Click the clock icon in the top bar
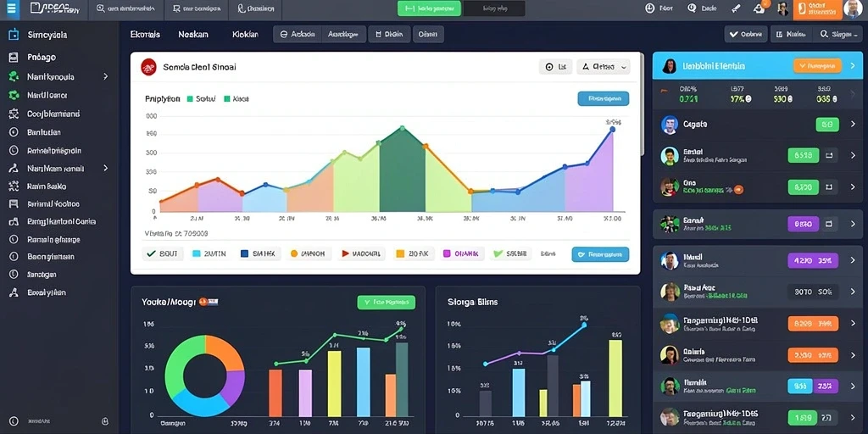The height and width of the screenshot is (434, 868). pyautogui.click(x=650, y=8)
